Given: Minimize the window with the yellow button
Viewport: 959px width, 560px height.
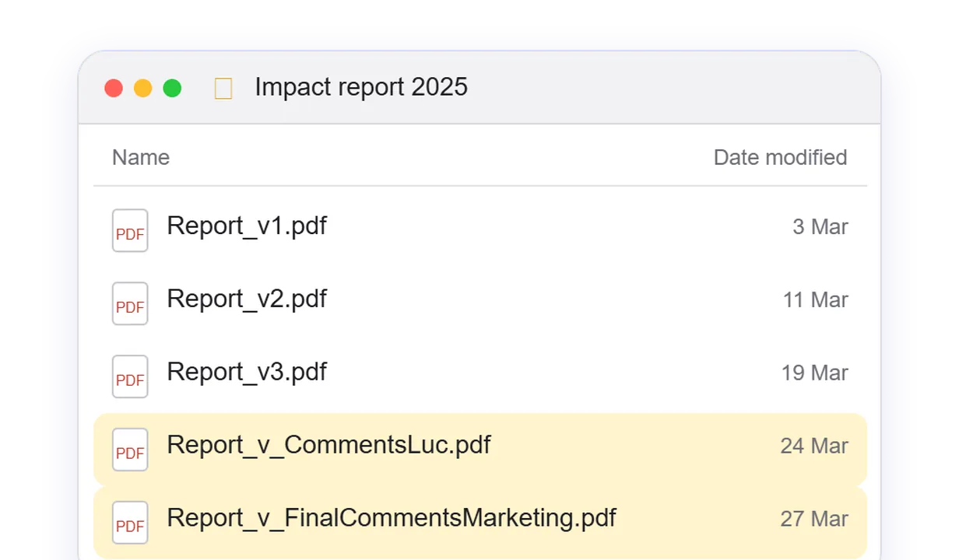Looking at the screenshot, I should 143,88.
